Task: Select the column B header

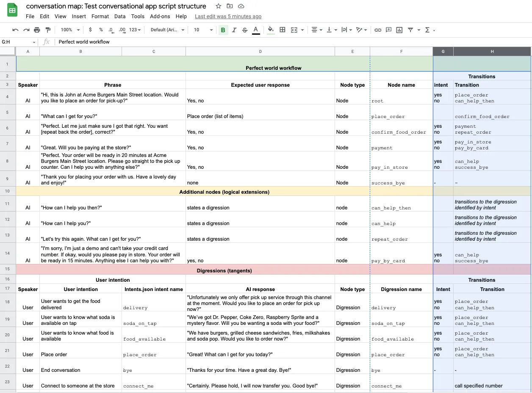Action: (80, 51)
